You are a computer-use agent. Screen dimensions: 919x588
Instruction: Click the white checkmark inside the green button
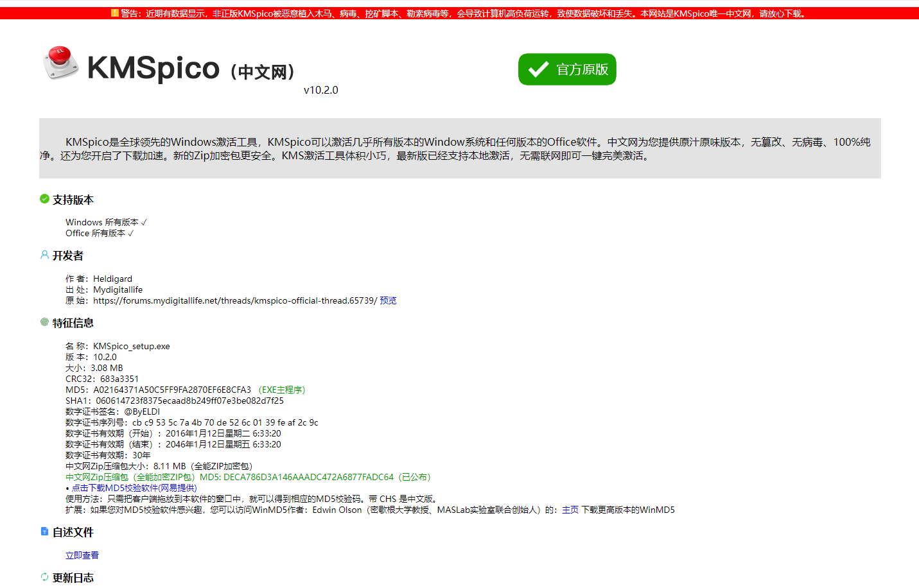pos(539,69)
